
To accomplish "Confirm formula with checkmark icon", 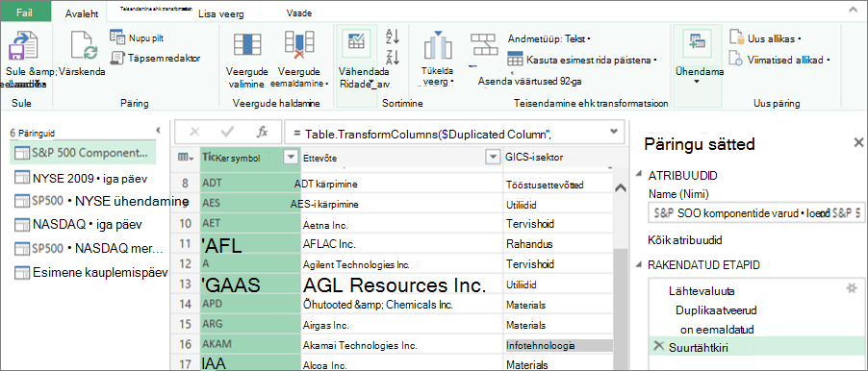I will click(227, 132).
